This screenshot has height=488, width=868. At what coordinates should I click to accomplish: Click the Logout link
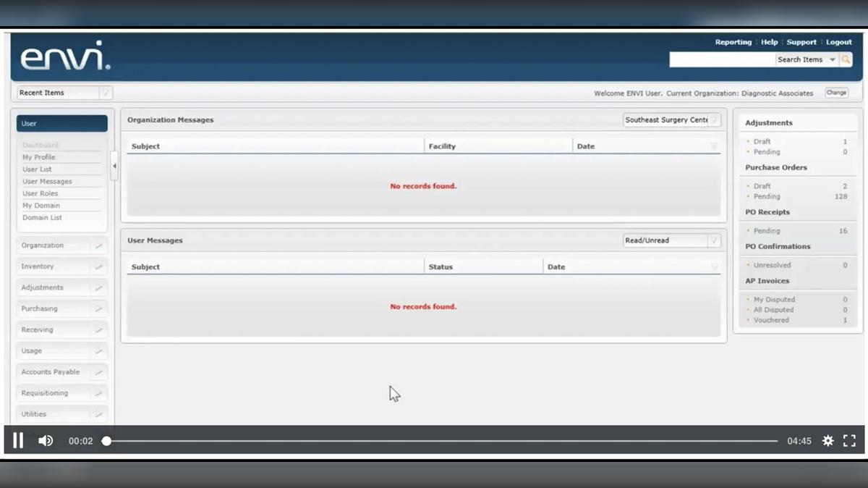click(x=839, y=42)
